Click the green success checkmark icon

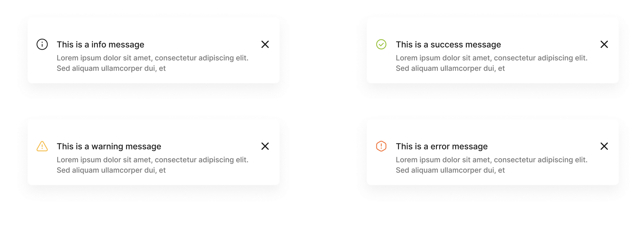click(x=381, y=45)
